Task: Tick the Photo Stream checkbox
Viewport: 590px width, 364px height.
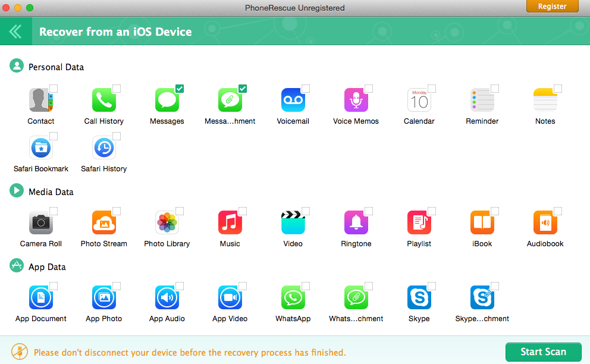Action: click(117, 211)
